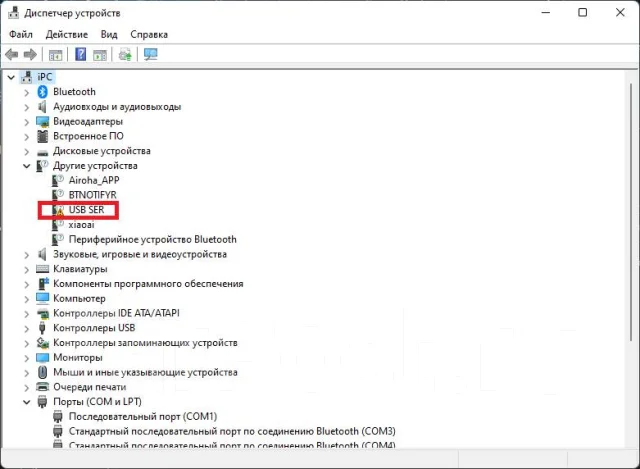Click the BTNOTIFYR device icon
Image resolution: width=640 pixels, height=469 pixels.
[58, 195]
